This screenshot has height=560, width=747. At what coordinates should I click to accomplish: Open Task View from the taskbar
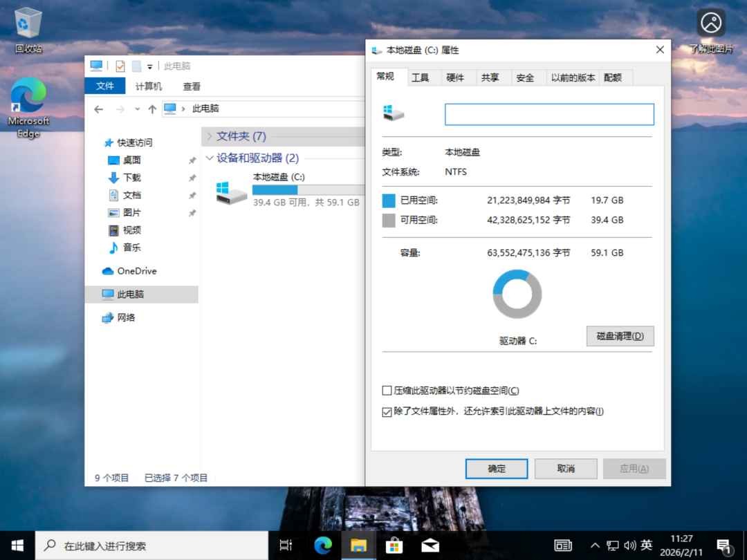point(286,545)
